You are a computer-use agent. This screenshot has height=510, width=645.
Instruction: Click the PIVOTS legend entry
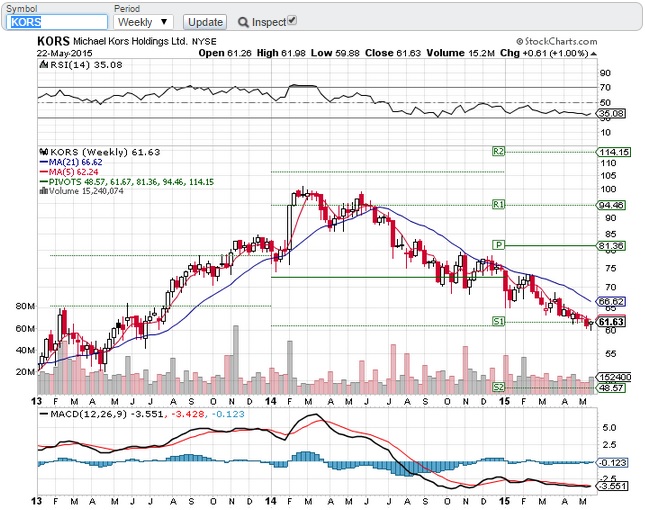coord(127,182)
